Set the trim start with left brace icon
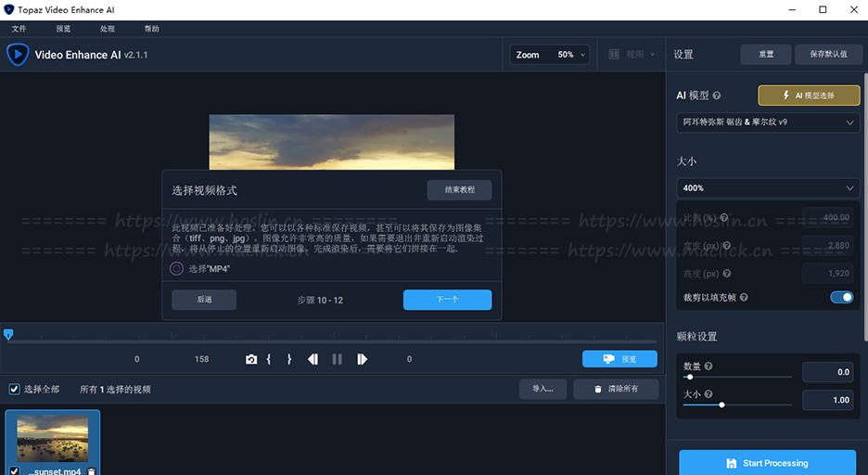This screenshot has height=475, width=868. [269, 359]
